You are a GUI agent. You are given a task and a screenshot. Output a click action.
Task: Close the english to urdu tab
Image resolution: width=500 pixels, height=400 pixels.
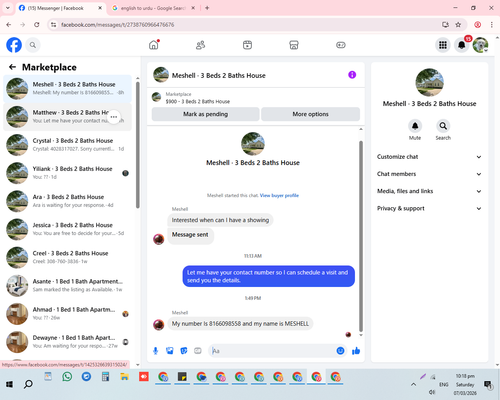click(x=193, y=8)
